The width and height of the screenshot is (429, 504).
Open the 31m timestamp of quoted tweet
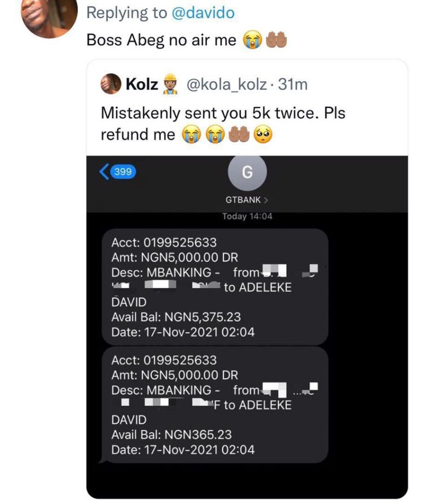pyautogui.click(x=293, y=85)
